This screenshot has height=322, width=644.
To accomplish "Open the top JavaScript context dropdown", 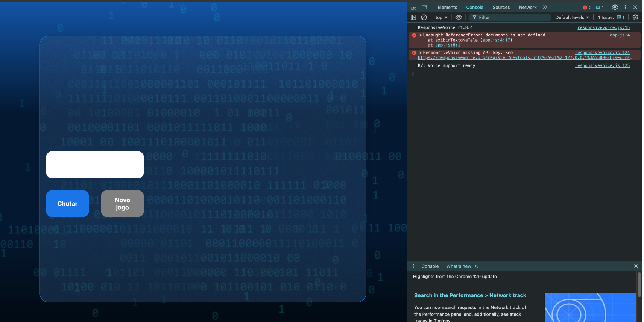I will (x=441, y=17).
